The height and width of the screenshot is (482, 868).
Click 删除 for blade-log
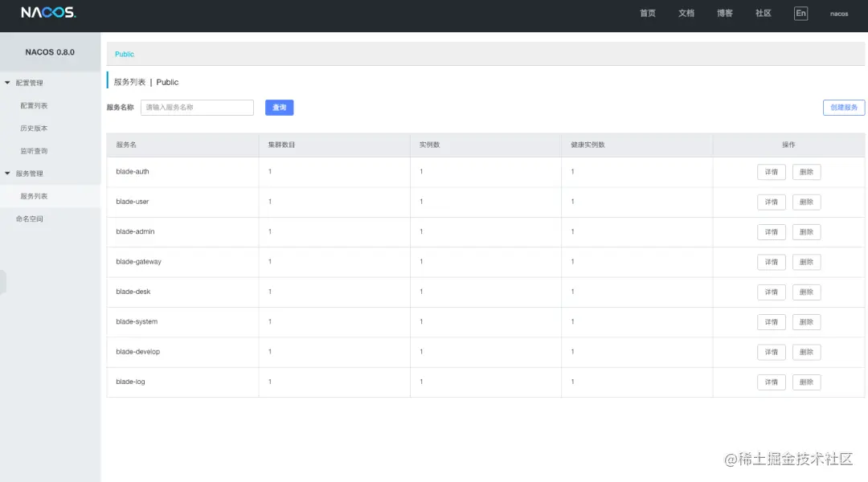click(806, 382)
